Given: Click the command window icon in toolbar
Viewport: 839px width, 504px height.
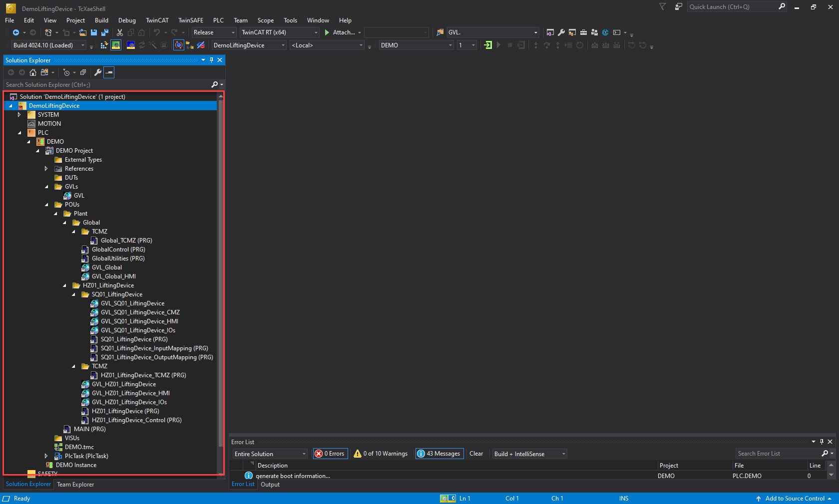Looking at the screenshot, I should click(617, 32).
